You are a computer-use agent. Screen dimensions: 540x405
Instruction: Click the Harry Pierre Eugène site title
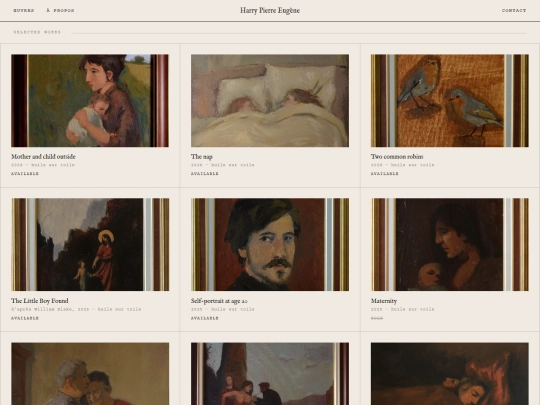click(270, 11)
